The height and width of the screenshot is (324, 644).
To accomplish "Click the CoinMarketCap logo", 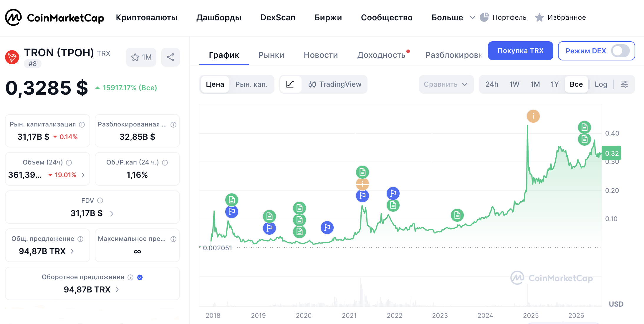I will (x=54, y=17).
